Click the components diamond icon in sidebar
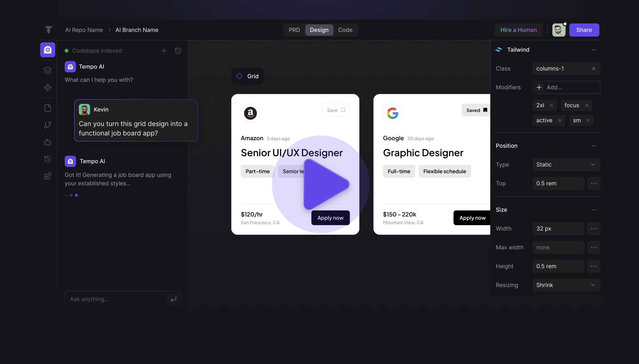639x364 pixels. click(48, 87)
